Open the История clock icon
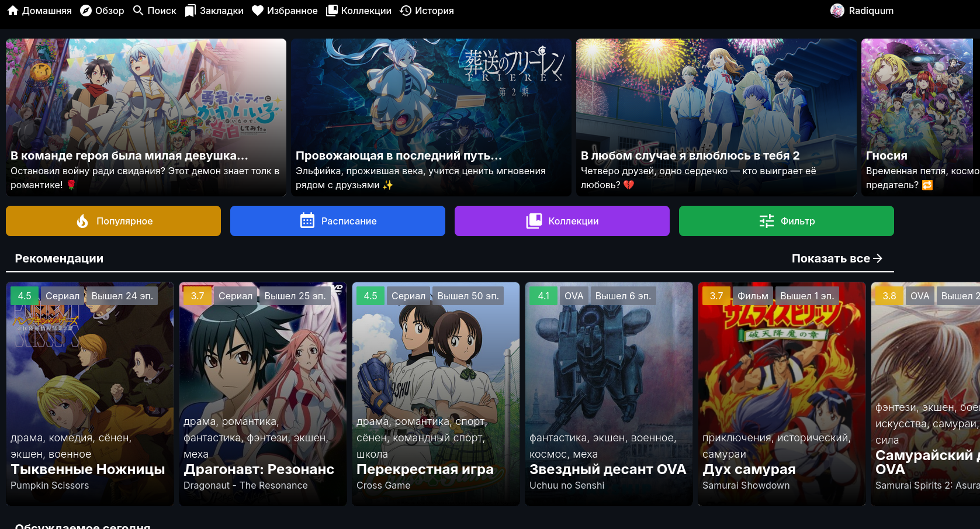The width and height of the screenshot is (980, 529). click(x=406, y=11)
